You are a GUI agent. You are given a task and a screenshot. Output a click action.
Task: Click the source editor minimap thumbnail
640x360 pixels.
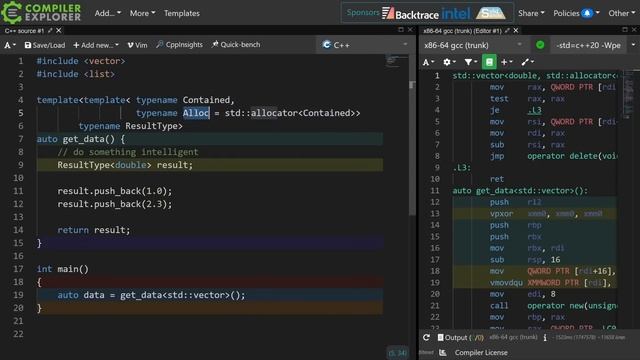396,61
